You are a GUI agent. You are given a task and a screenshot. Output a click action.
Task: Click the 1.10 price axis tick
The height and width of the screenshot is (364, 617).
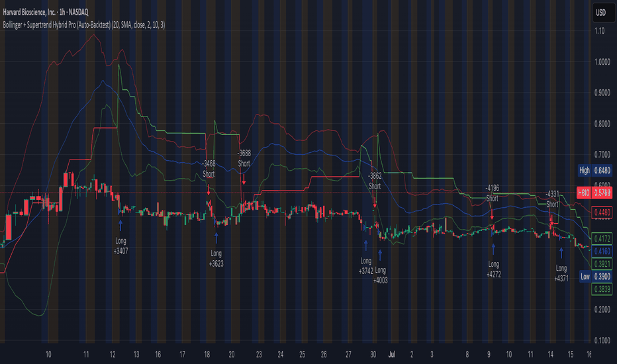pyautogui.click(x=600, y=30)
